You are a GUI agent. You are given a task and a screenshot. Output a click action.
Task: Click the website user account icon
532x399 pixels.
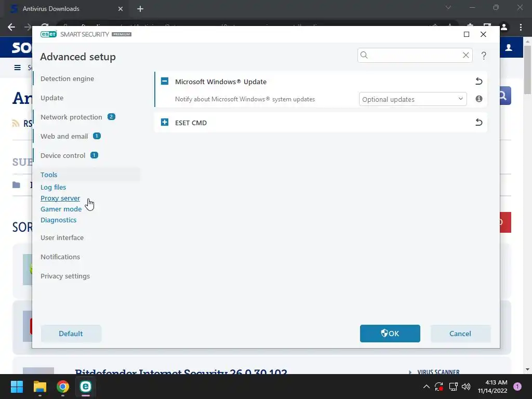(509, 47)
